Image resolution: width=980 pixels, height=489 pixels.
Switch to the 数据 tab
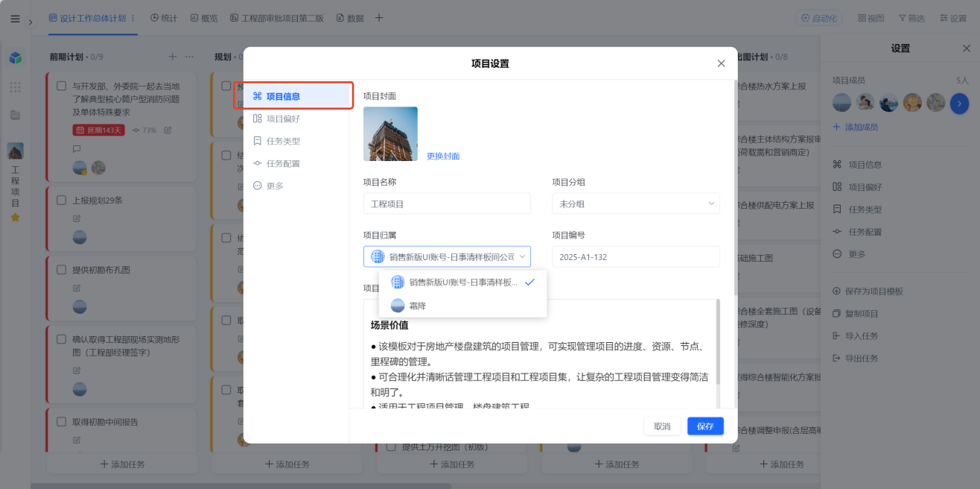pyautogui.click(x=350, y=18)
